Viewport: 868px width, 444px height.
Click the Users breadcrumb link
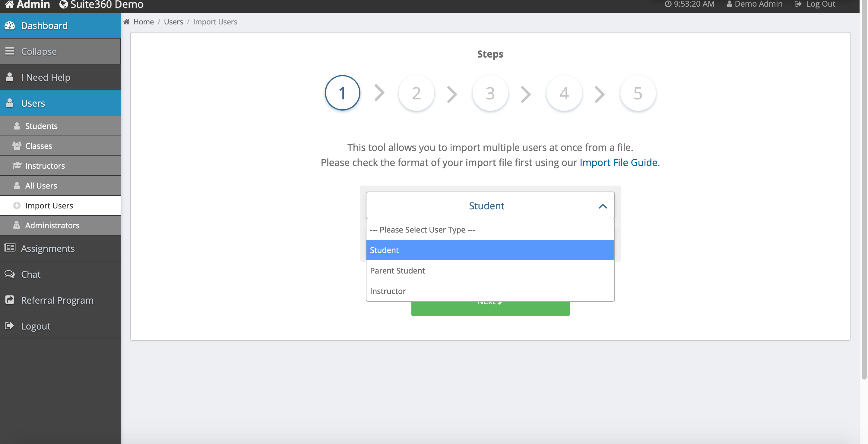[173, 22]
